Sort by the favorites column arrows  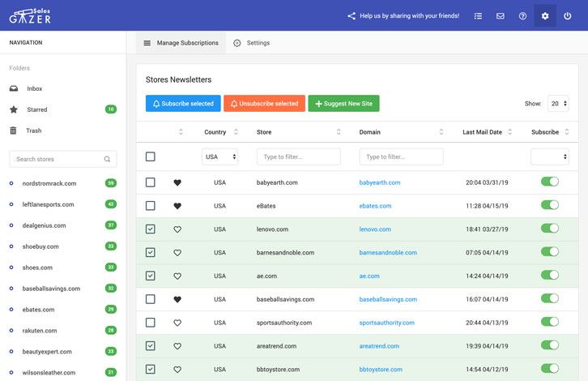(181, 132)
